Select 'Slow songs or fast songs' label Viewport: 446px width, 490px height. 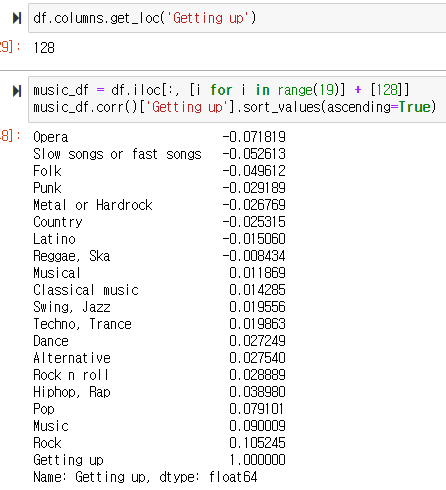(117, 154)
